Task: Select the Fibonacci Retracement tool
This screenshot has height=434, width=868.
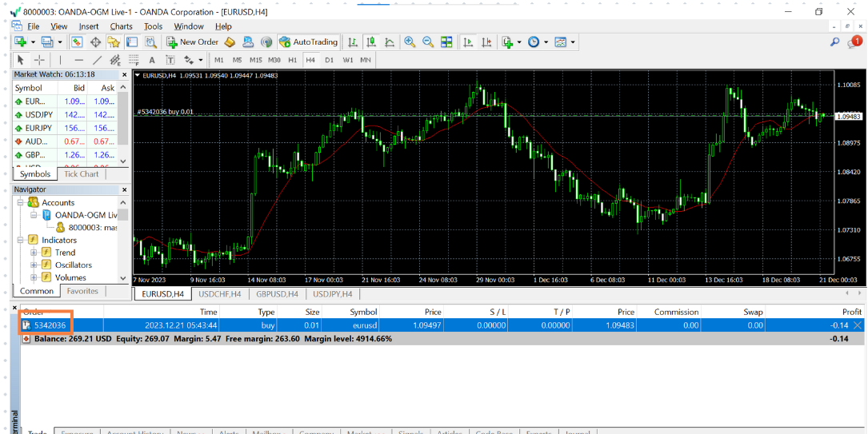Action: click(134, 60)
